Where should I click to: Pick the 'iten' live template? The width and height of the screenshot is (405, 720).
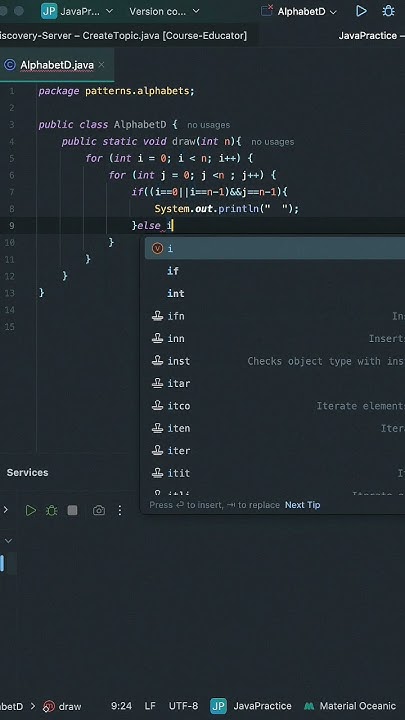[x=275, y=428]
